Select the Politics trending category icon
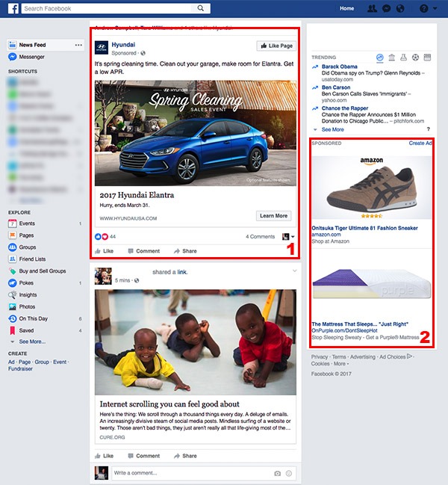The height and width of the screenshot is (485, 448). 391,57
